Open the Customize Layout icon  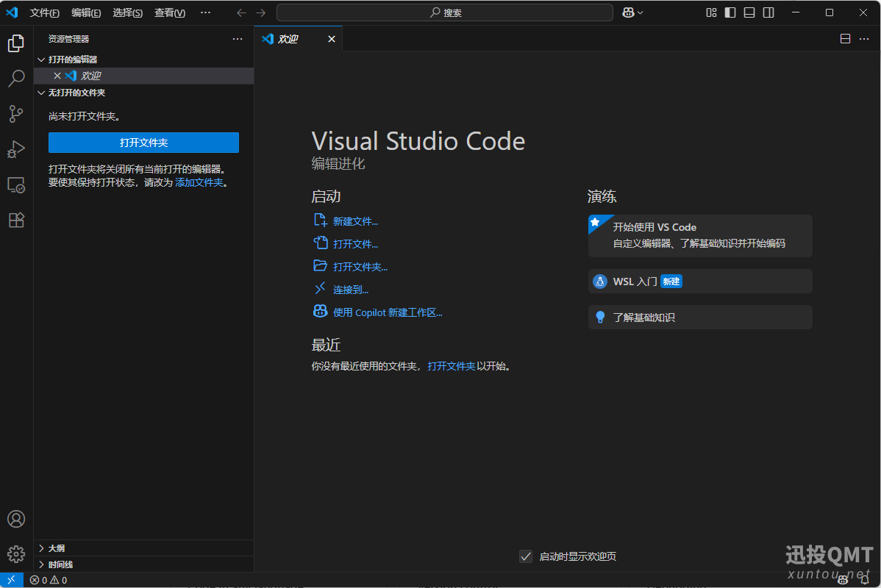coord(711,12)
